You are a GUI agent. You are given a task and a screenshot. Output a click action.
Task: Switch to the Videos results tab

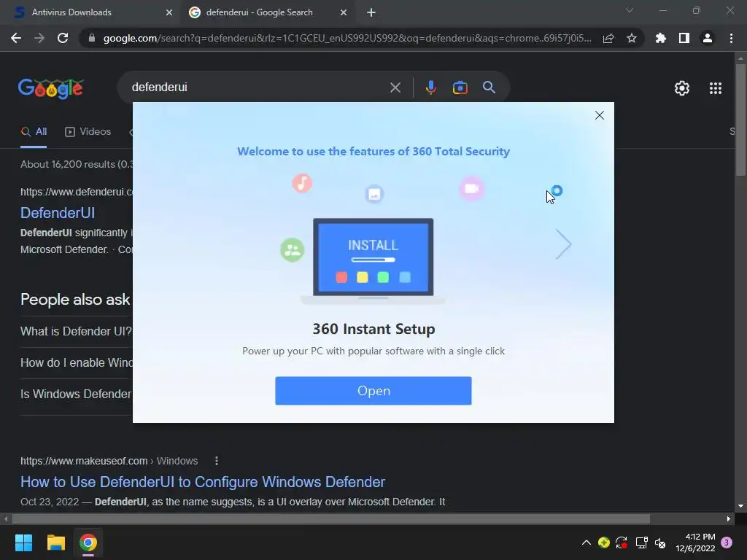pos(88,132)
